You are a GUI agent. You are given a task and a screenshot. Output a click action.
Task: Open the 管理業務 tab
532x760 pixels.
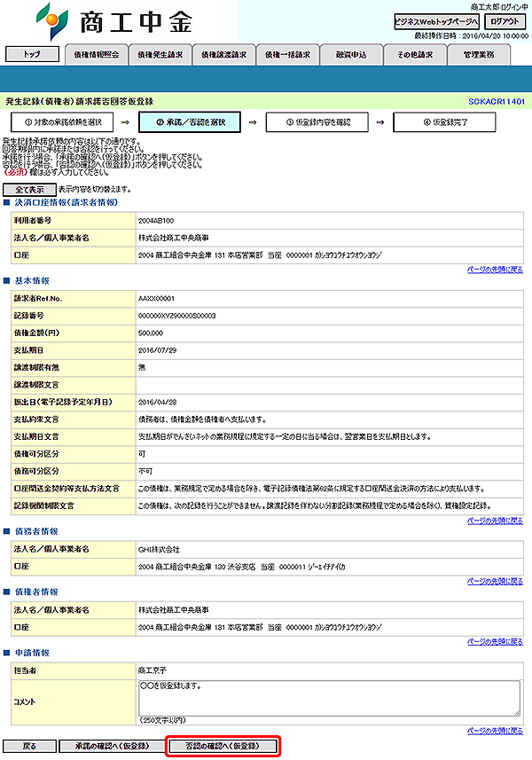click(x=479, y=54)
